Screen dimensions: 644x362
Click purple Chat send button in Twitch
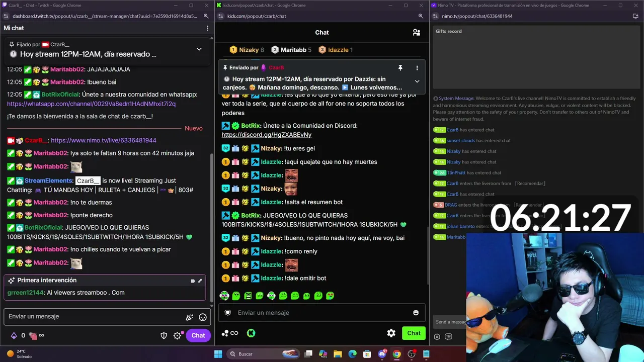pos(198,335)
